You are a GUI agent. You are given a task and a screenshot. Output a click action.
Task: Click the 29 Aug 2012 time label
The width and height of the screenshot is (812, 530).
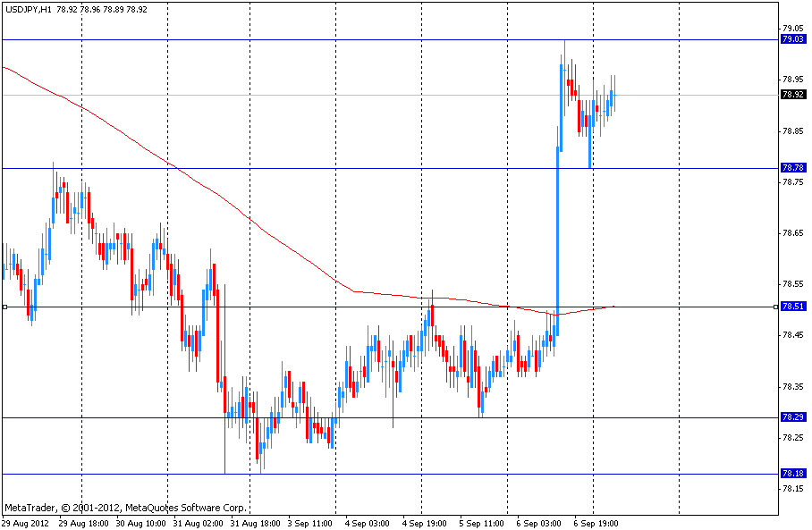click(25, 522)
